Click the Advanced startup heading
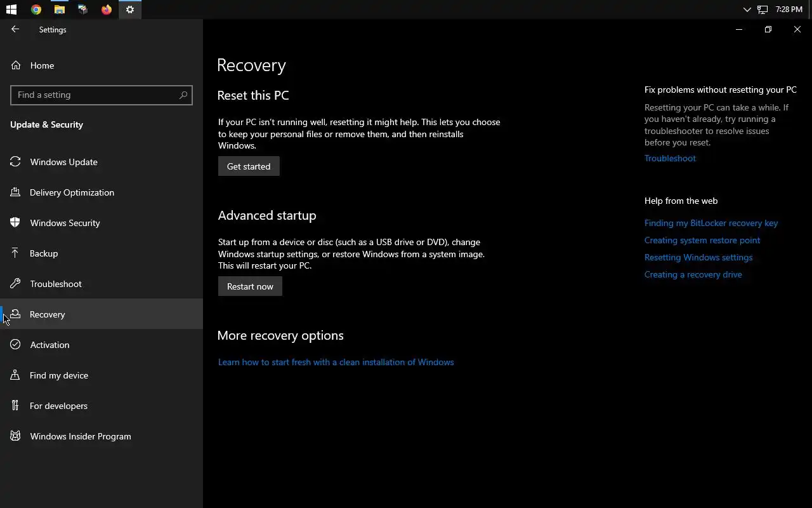 click(x=267, y=215)
